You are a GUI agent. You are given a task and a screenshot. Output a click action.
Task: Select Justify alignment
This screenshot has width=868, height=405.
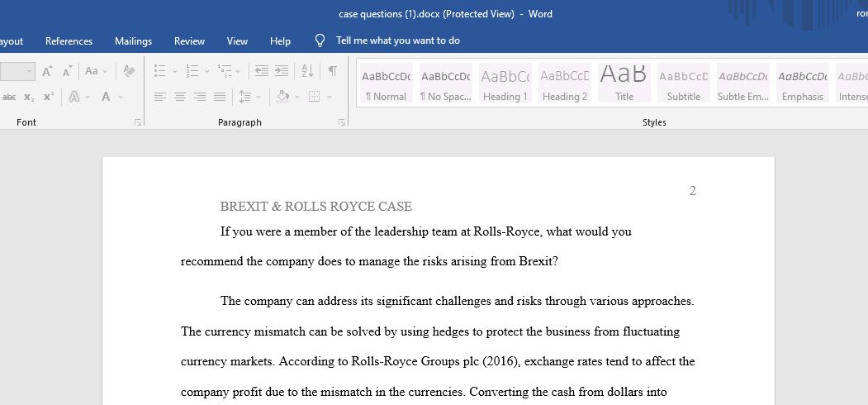pos(220,97)
